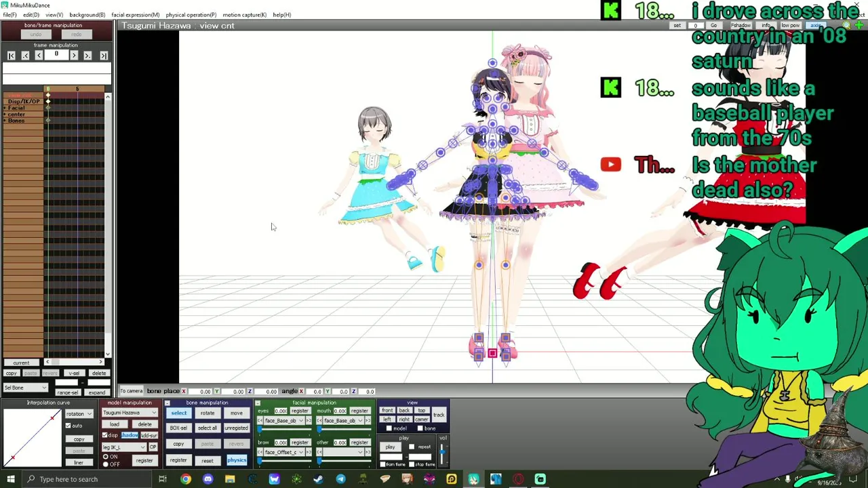Click eyes next morph >> button

(310, 421)
